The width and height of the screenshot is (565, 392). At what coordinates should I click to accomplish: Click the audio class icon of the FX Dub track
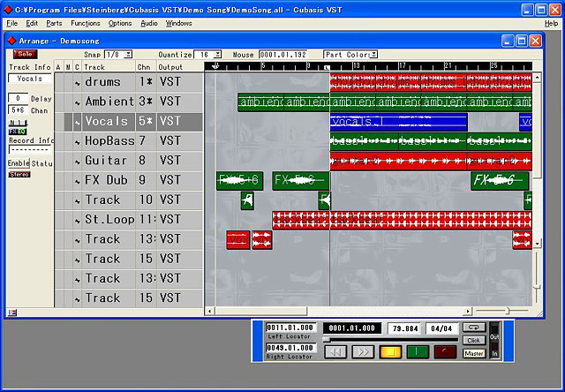tap(77, 182)
